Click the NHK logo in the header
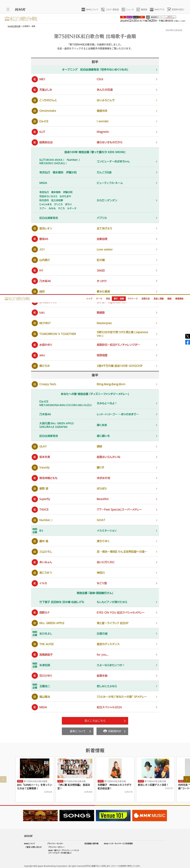 point(20,9)
